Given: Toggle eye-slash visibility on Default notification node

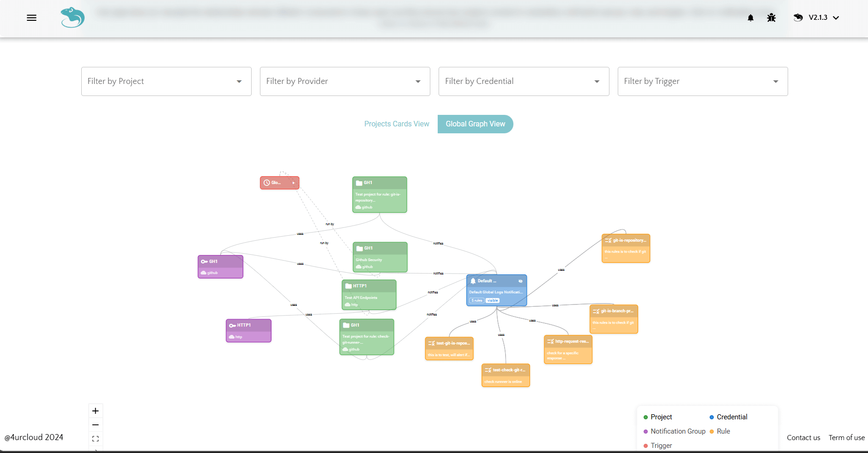Looking at the screenshot, I should click(x=520, y=281).
